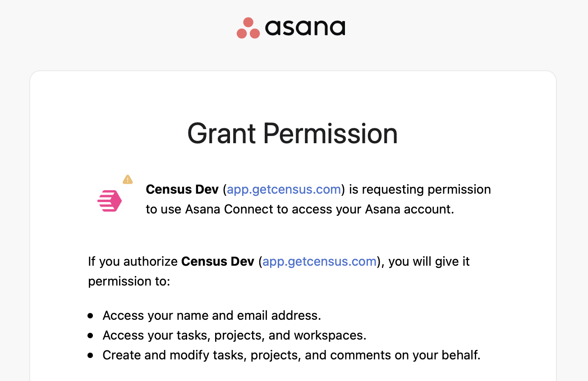Click the "If you authorize" text

[x=133, y=262]
